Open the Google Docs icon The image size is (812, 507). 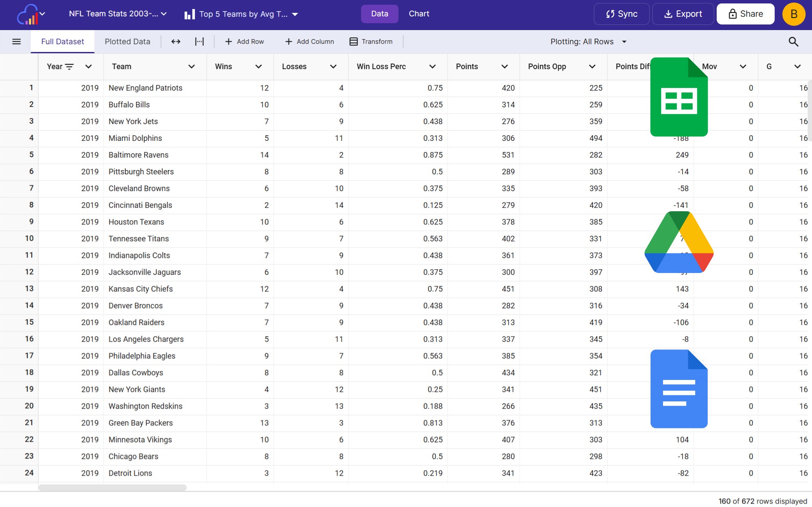pos(679,389)
